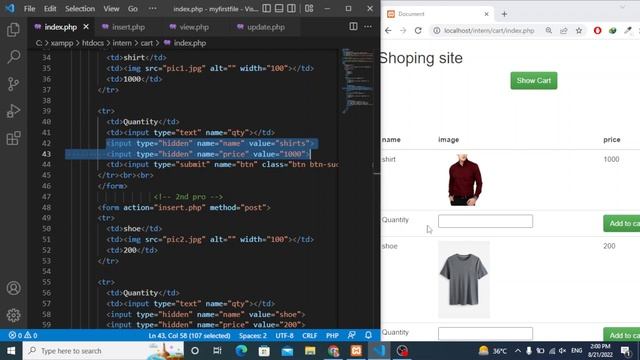Select the index.php editor tab
The height and width of the screenshot is (360, 640).
coord(60,27)
